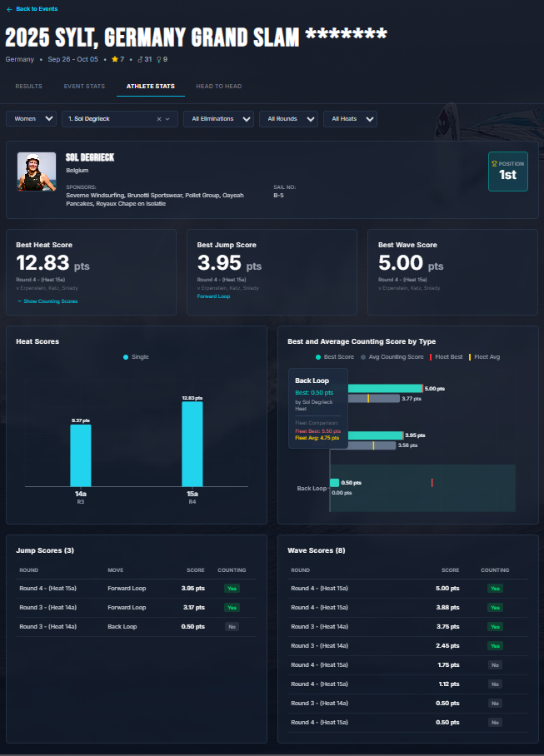The width and height of the screenshot is (544, 756).
Task: Click the Yes badge in the 3.95 pts row
Action: pos(232,589)
